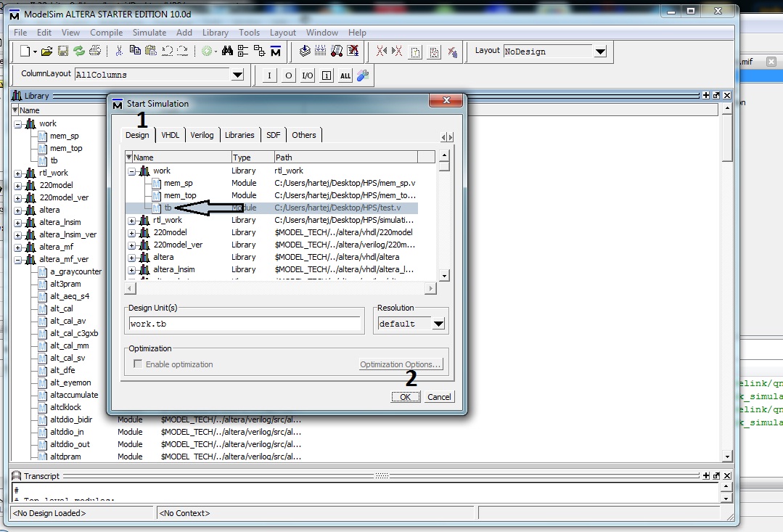This screenshot has width=783, height=532.
Task: Select the tb module indicated by the arrow
Action: (x=168, y=207)
